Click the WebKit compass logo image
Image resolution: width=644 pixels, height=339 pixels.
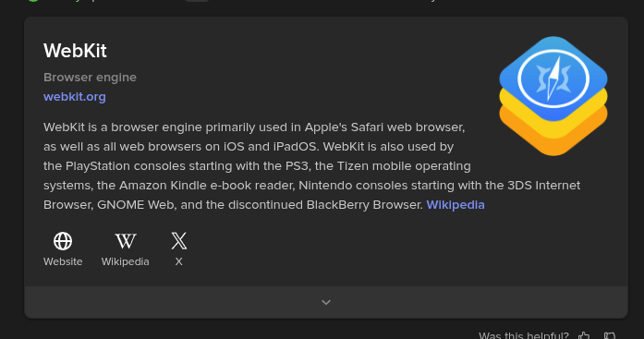point(553,96)
